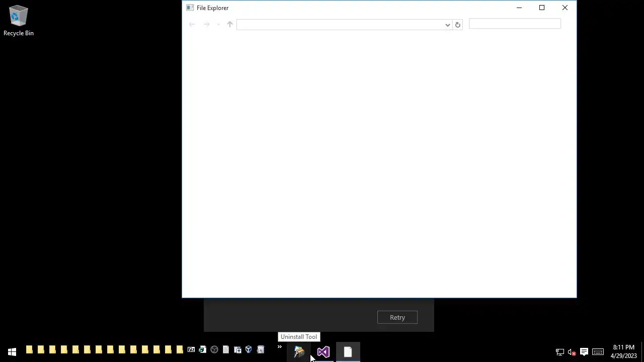Open the Excel shortcut in the taskbar toolbar
This screenshot has height=362, width=644.
[x=203, y=349]
